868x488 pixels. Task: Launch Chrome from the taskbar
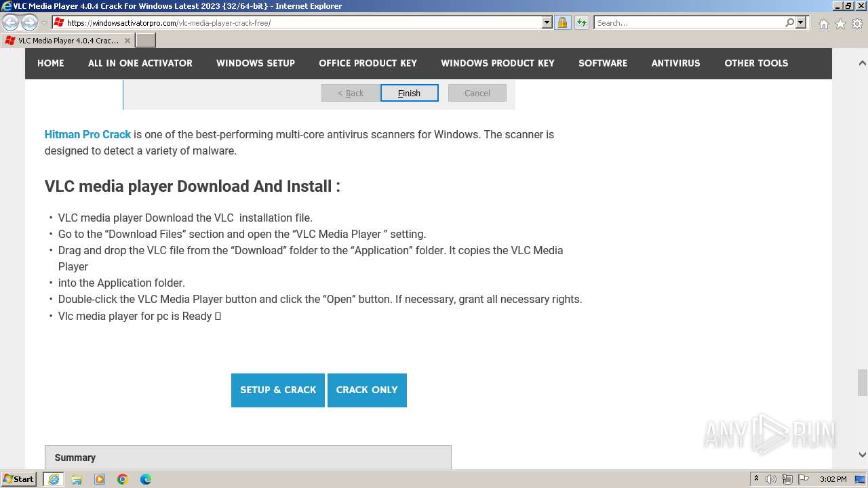point(123,479)
